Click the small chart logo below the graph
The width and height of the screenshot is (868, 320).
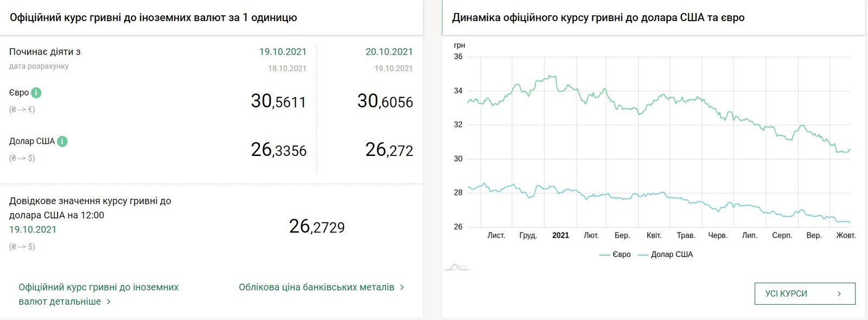457,267
